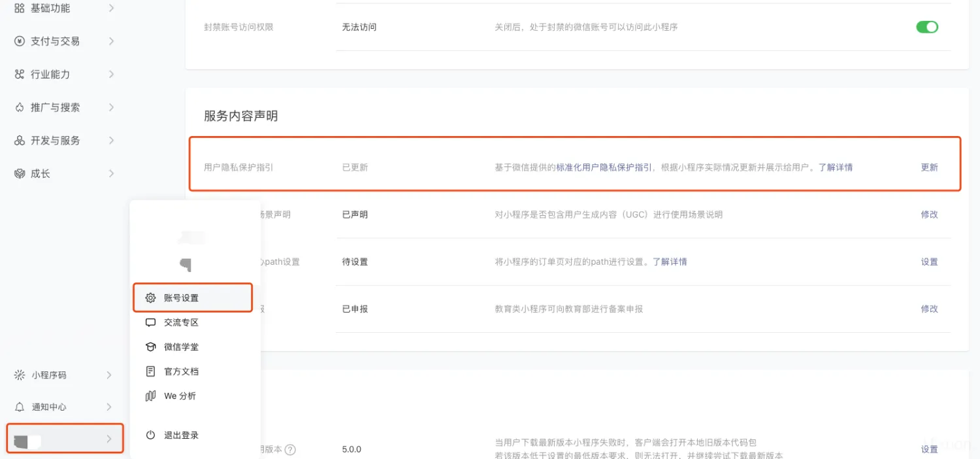Click the 教育类小程序可向教育部进行备案申报 description
980x459 pixels.
[569, 309]
